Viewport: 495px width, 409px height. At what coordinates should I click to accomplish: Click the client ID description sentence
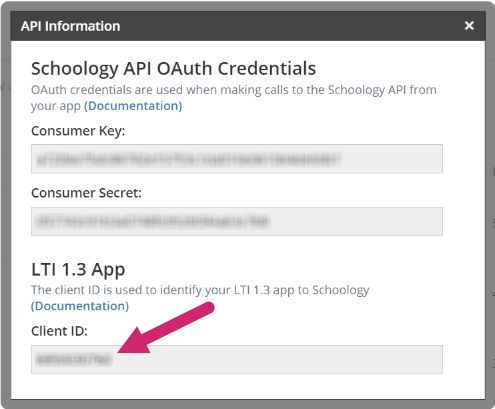pos(200,290)
